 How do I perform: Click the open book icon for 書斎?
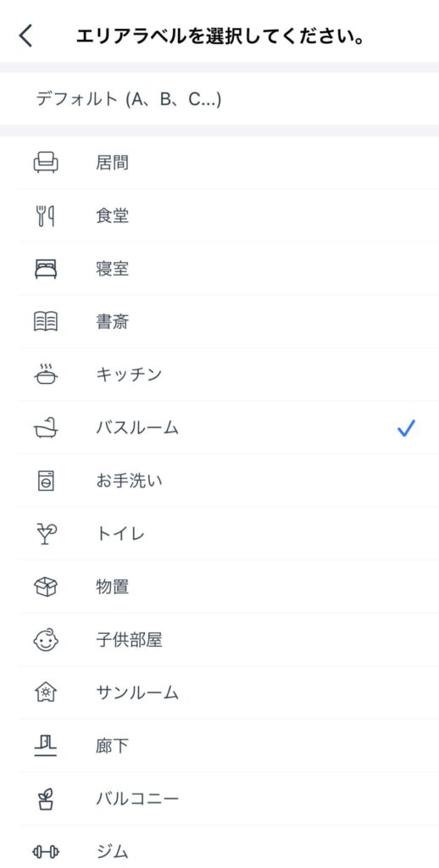(46, 321)
